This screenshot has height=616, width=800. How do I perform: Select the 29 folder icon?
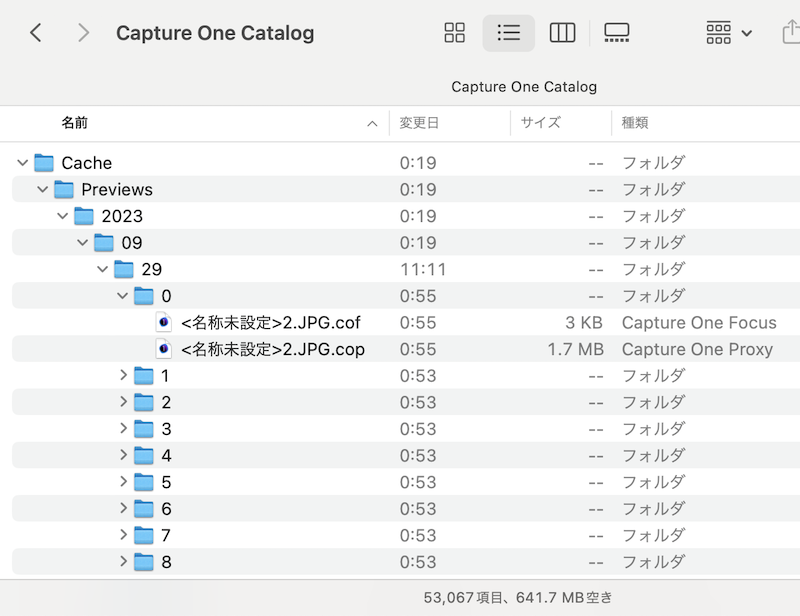123,269
